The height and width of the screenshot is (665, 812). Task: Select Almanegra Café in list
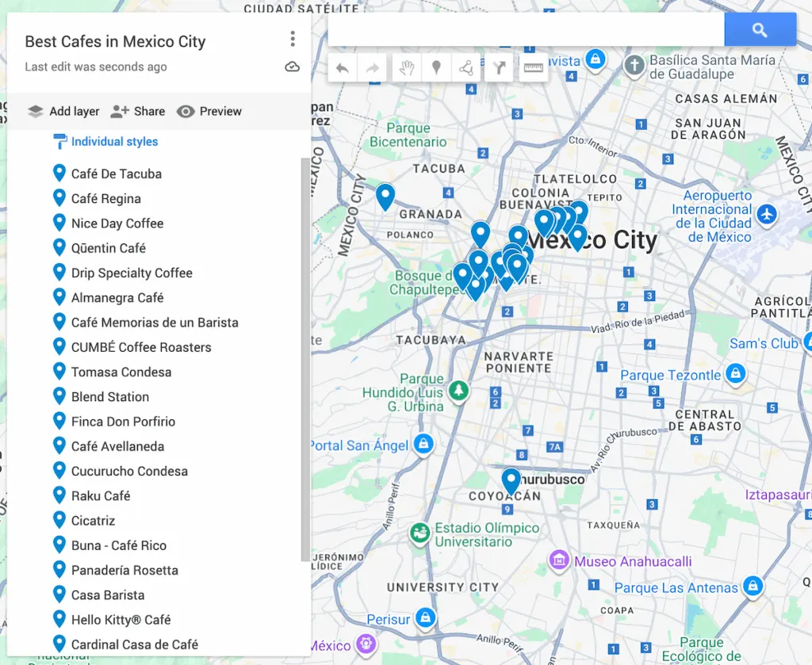click(117, 297)
